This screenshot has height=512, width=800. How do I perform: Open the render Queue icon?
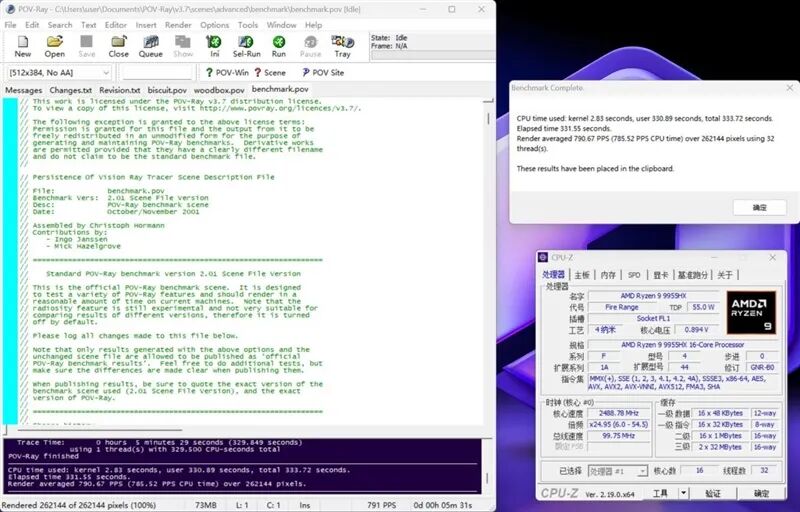coord(151,46)
